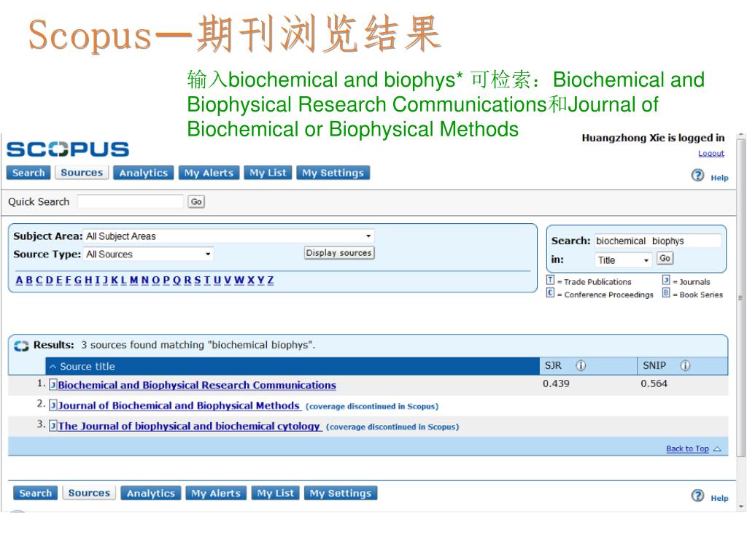Click the Conference Proceedings legend icon
This screenshot has height=560, width=747.
550,293
